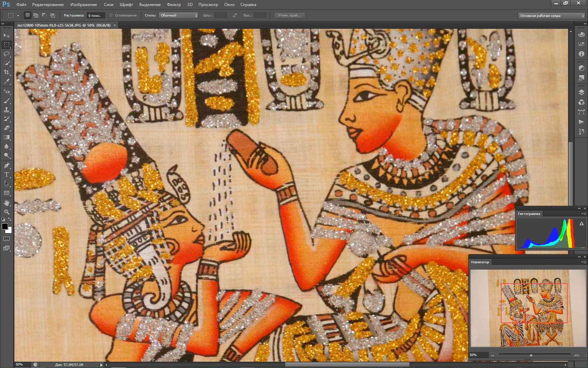Open the Выделение menu
This screenshot has width=588, height=368.
[x=150, y=5]
